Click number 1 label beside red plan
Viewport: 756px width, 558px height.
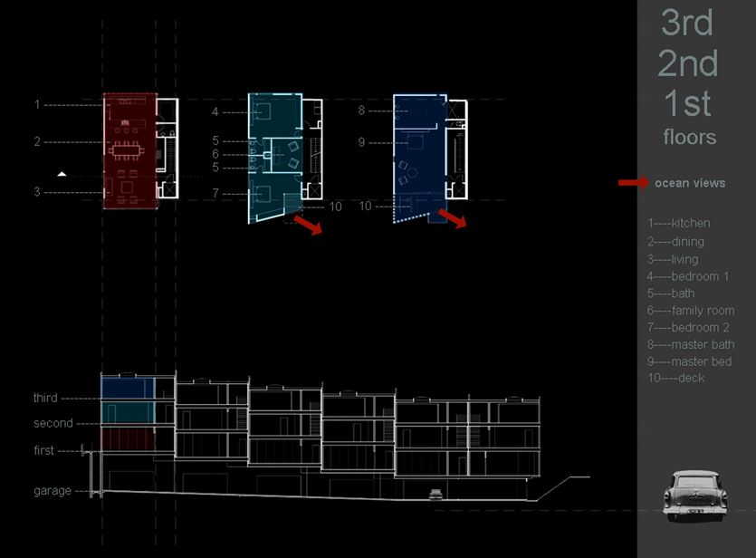[x=36, y=104]
